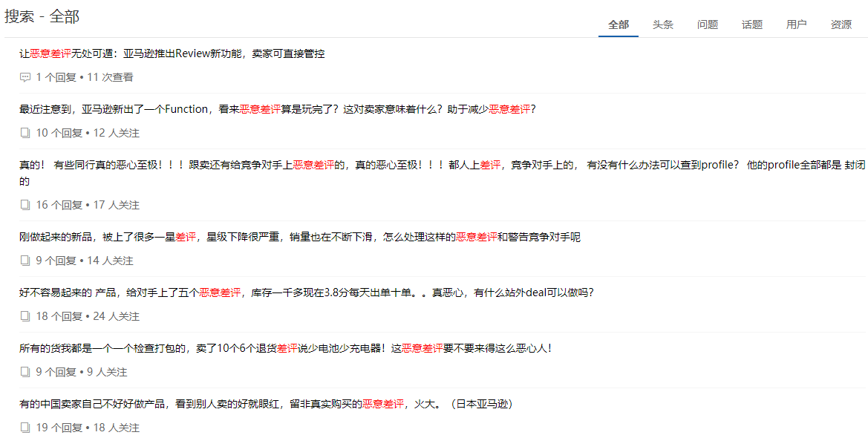Click the 搜索 - 全部 page heading
Screen dimensions: 868x438
(42, 16)
